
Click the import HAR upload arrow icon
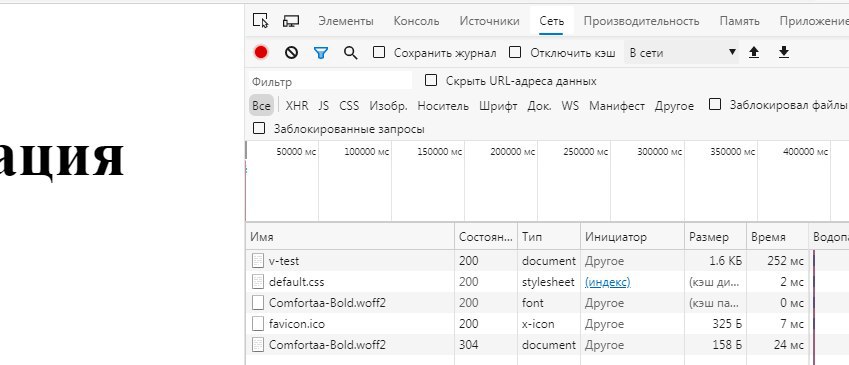[x=754, y=52]
